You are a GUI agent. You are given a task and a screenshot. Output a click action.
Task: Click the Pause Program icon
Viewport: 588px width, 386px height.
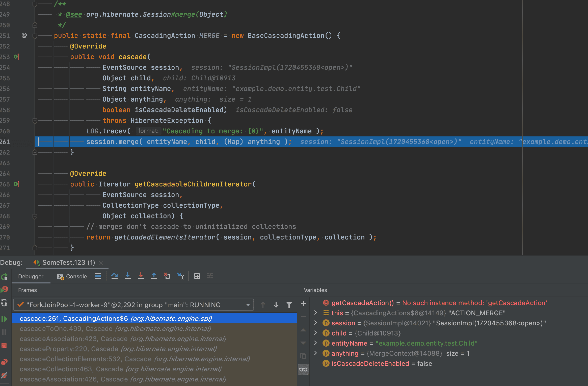[4, 332]
